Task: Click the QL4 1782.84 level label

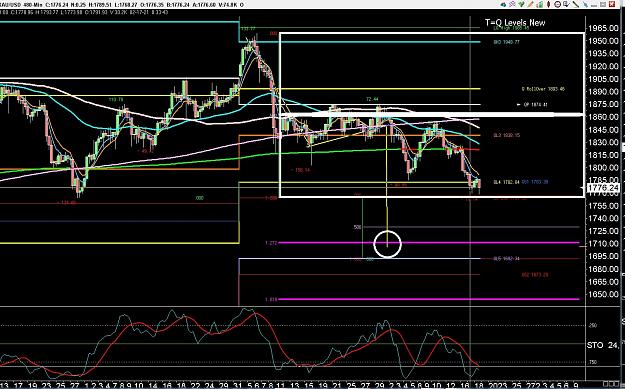Action: tap(506, 182)
